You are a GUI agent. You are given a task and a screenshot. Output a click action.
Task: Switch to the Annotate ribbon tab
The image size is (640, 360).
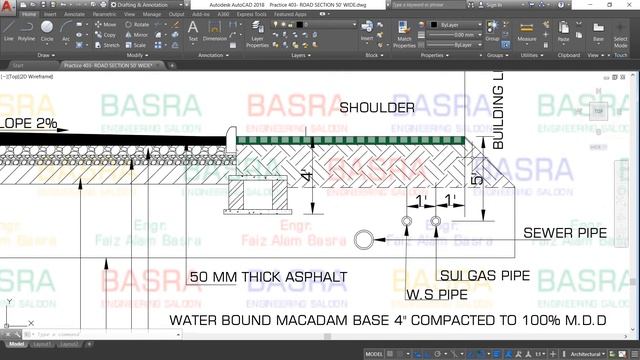tap(74, 14)
